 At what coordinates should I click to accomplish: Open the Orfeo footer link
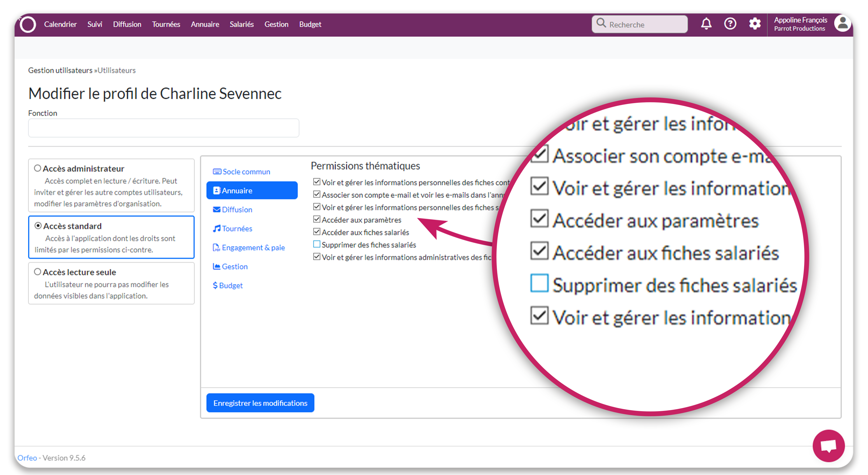[27, 458]
